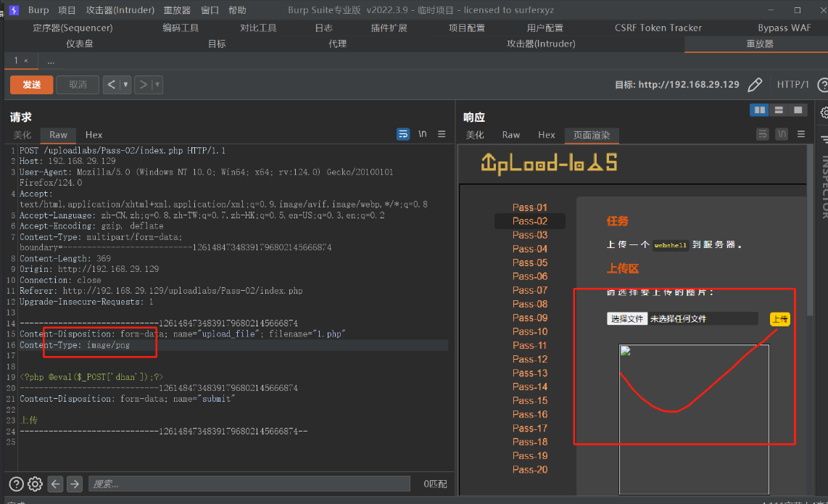Click the 取消 cancel button
828x504 pixels.
tap(78, 85)
